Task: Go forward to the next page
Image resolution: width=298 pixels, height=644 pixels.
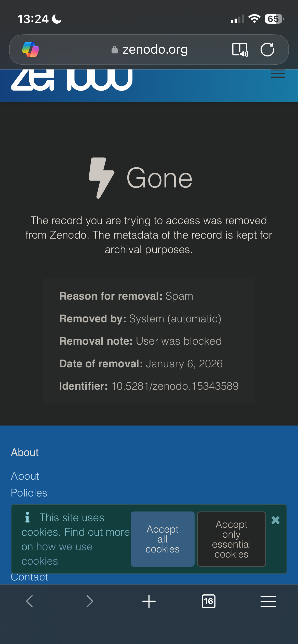Action: pos(89,601)
